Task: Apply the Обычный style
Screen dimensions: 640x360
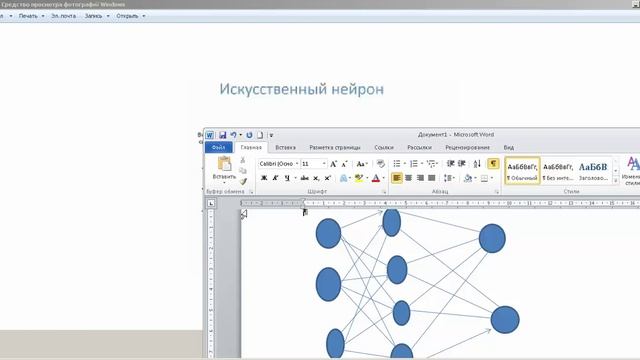Action: tap(522, 171)
